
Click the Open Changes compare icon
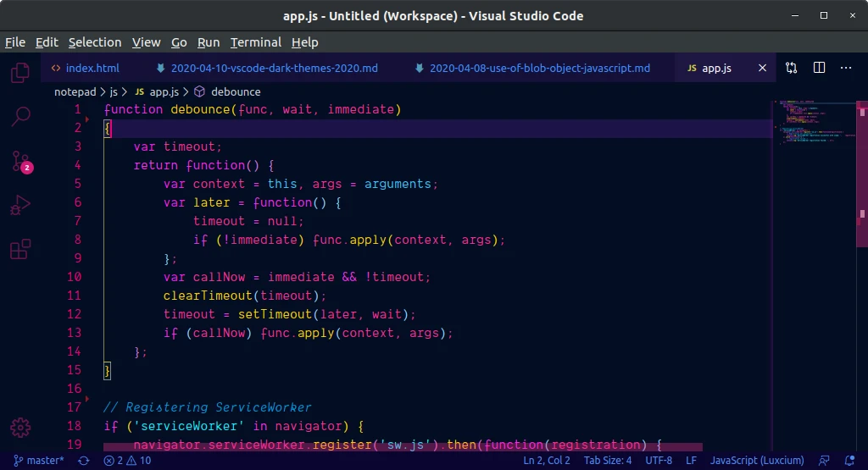[792, 68]
